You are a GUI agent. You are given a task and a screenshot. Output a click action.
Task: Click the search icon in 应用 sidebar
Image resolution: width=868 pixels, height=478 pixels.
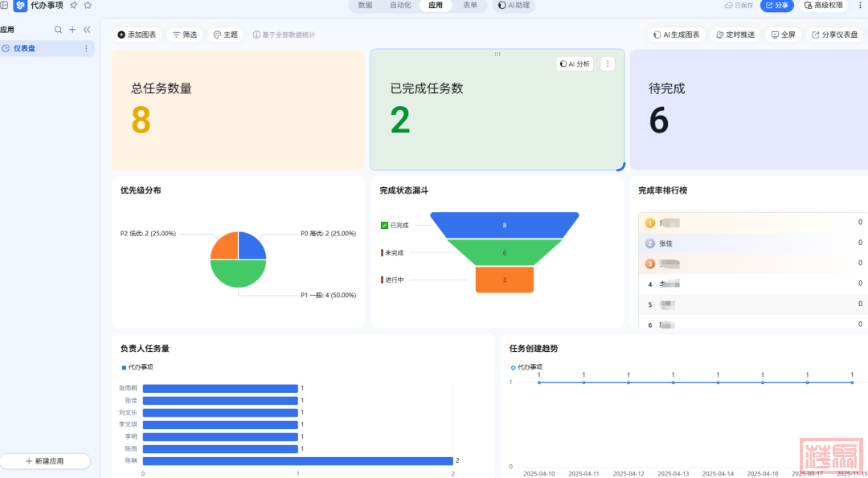click(58, 30)
